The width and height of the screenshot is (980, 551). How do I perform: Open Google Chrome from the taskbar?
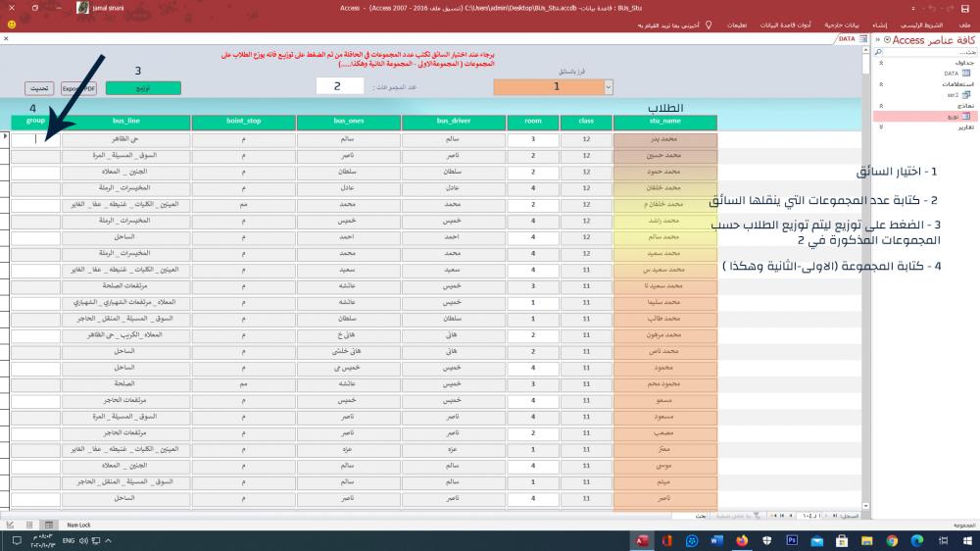(x=892, y=540)
